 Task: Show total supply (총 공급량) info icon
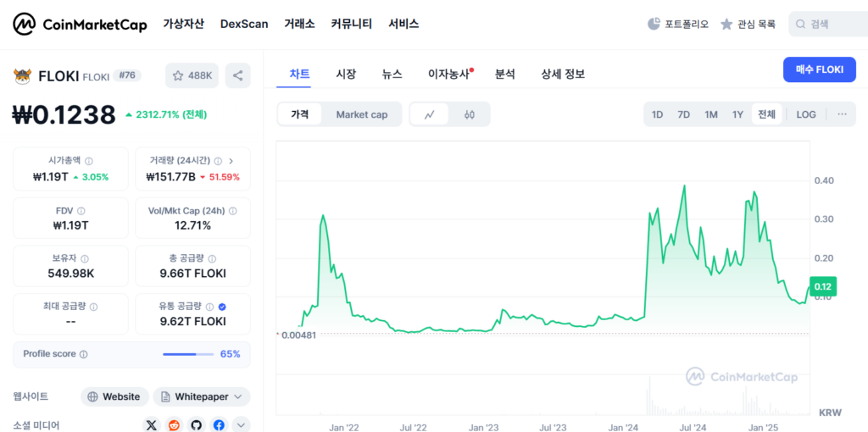coord(213,258)
